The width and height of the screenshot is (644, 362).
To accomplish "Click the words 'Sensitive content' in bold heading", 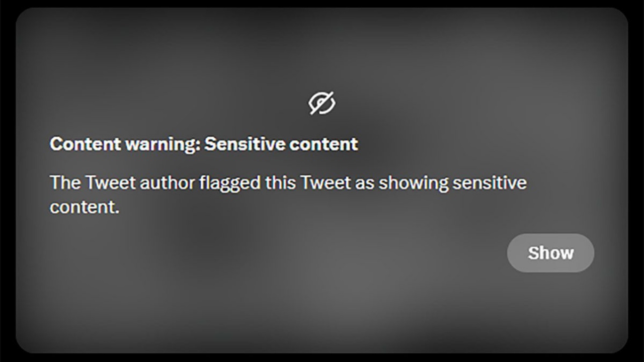I will coord(281,144).
